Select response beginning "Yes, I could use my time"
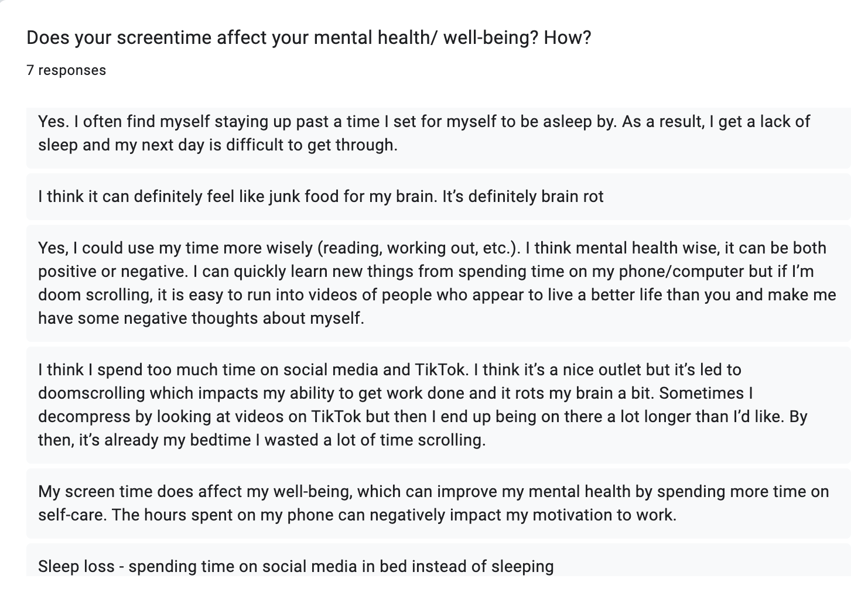This screenshot has height=596, width=868. (438, 283)
